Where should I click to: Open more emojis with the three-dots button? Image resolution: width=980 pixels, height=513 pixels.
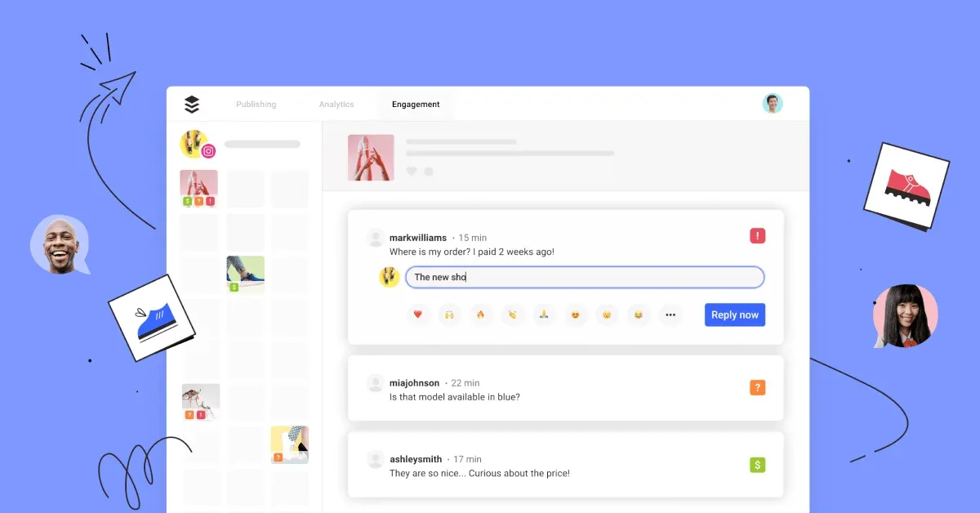click(x=670, y=314)
